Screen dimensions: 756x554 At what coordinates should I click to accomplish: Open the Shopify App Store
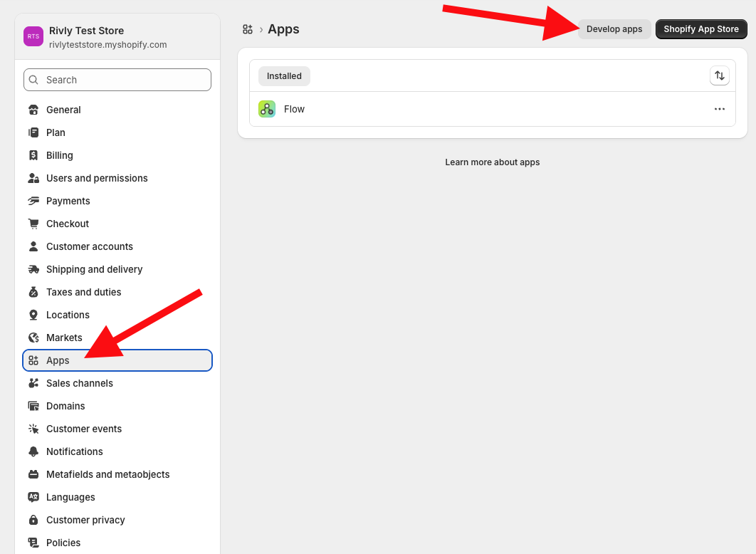click(x=700, y=29)
